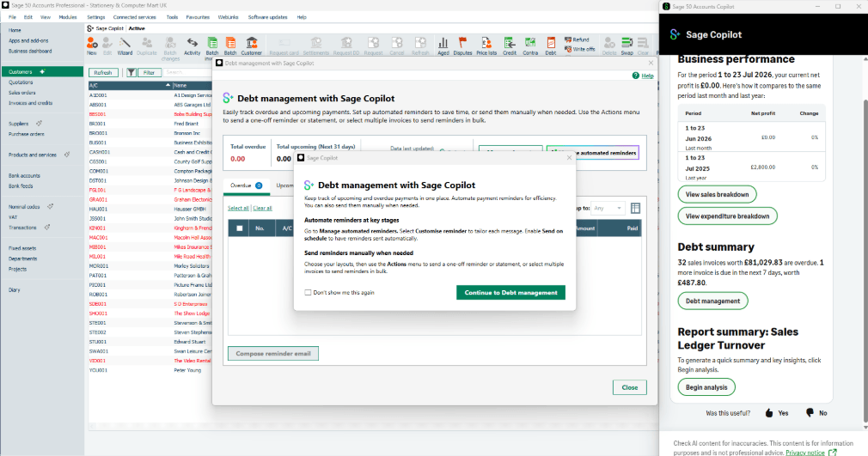The height and width of the screenshot is (456, 868).
Task: Open the Customer receipt bank icon
Action: tap(251, 46)
